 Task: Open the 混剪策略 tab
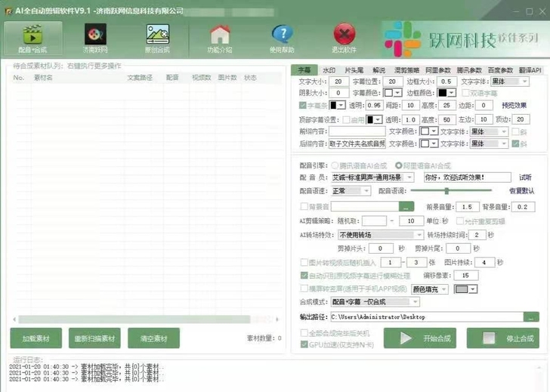tap(406, 70)
